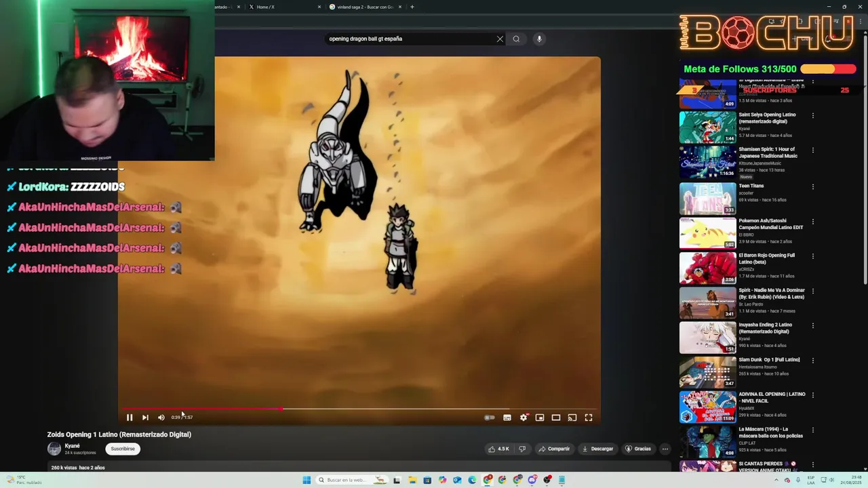
Task: Open Inuyasha Ending 2 Latino thumbnail
Action: click(707, 338)
